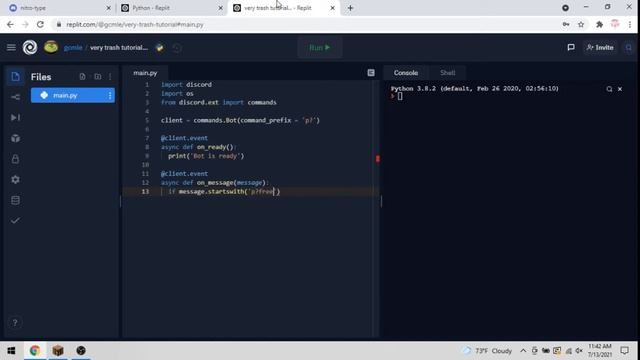
Task: Go back in browser history
Action: point(10,24)
